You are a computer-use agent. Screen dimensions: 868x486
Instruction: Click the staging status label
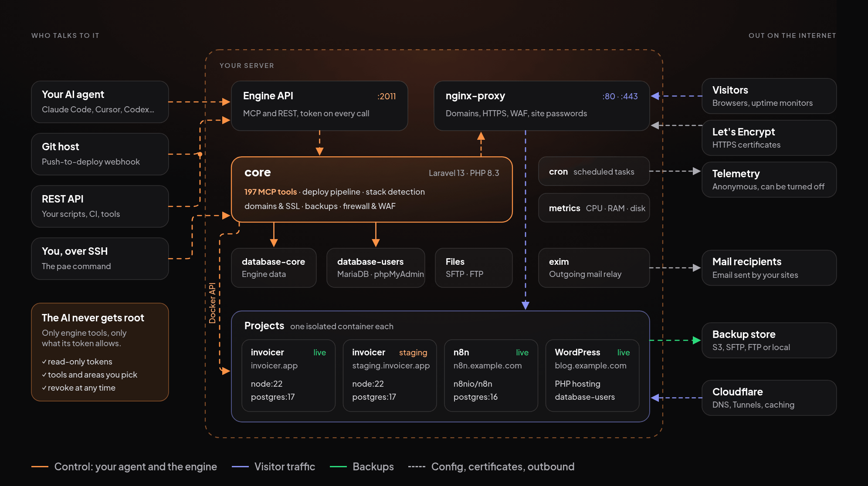coord(413,353)
